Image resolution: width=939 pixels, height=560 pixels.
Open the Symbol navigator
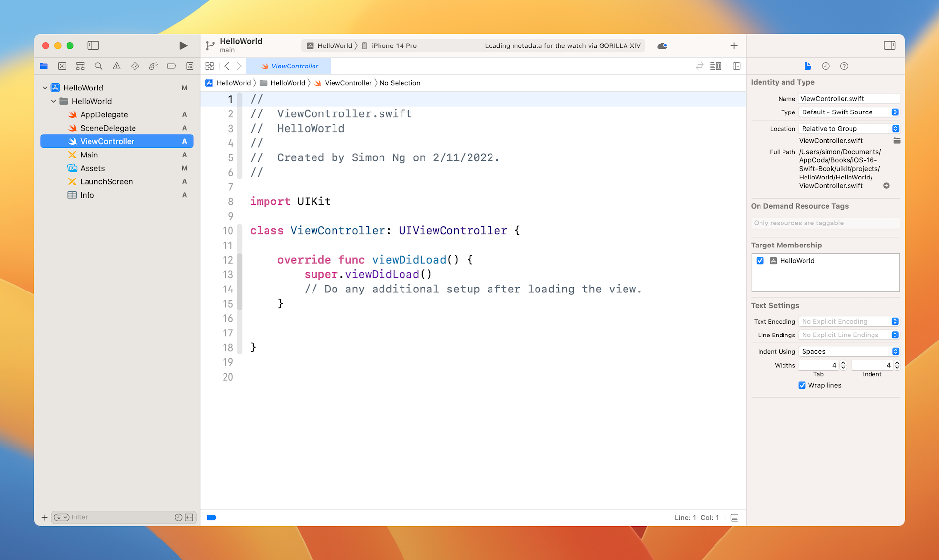pos(80,66)
